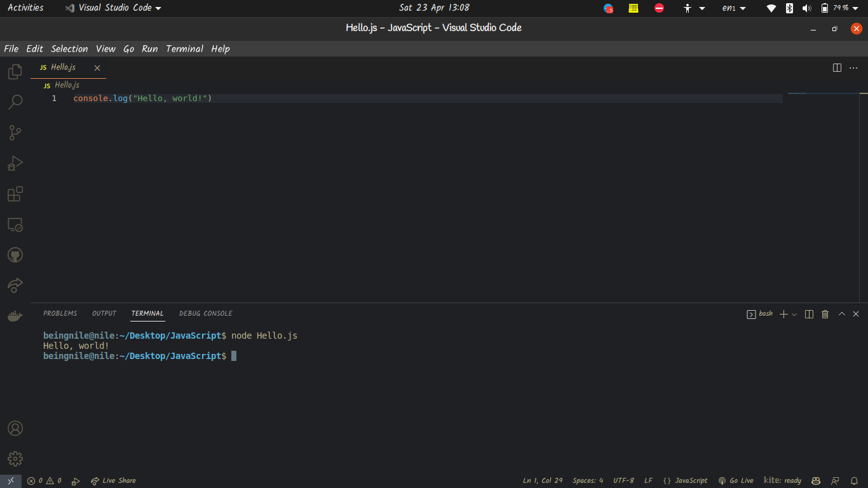
Task: Change encoding via UTF-8
Action: click(623, 481)
